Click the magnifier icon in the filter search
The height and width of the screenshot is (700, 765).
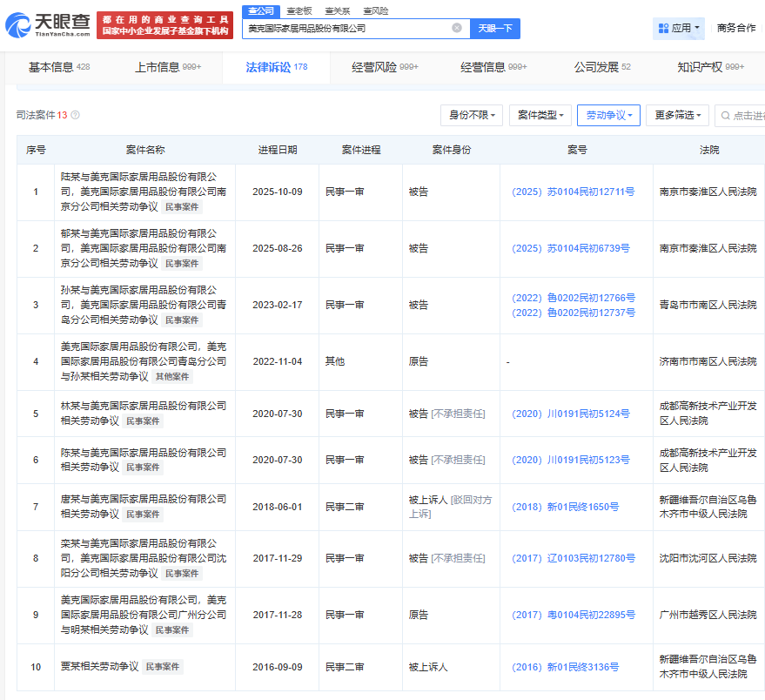pyautogui.click(x=724, y=115)
